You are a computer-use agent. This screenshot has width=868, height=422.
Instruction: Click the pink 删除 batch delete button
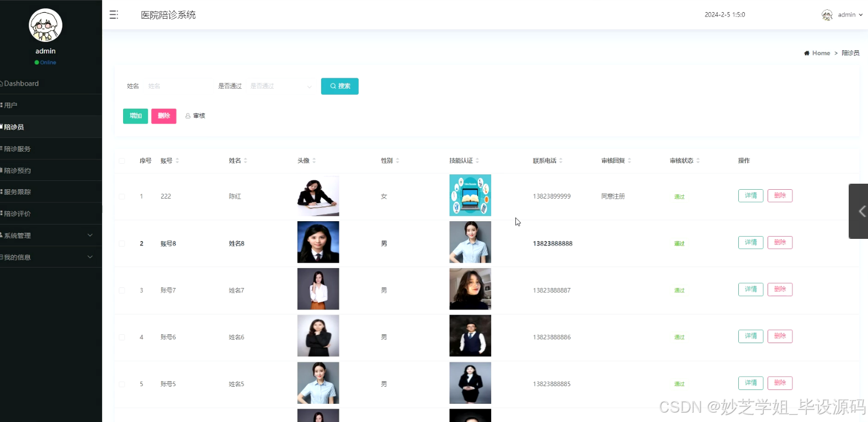click(164, 116)
